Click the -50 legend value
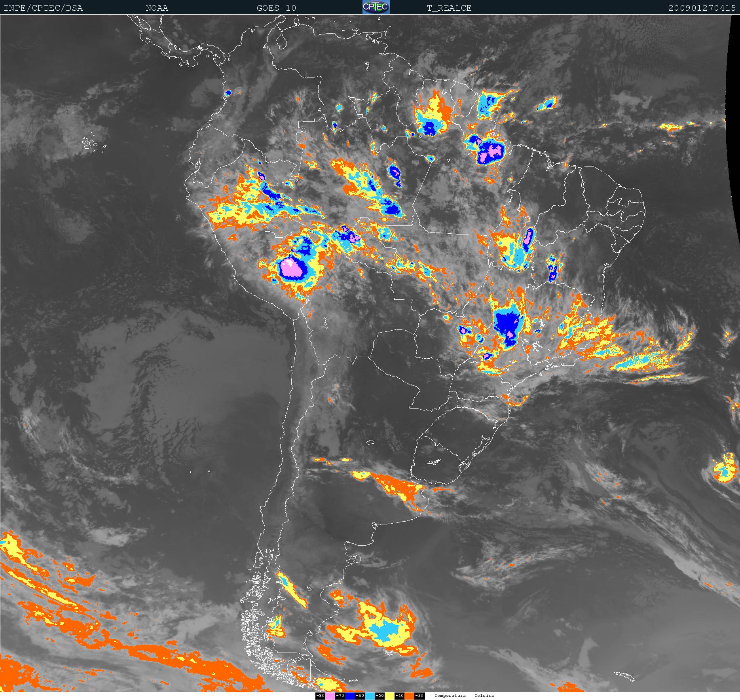This screenshot has width=740, height=700. point(379,696)
